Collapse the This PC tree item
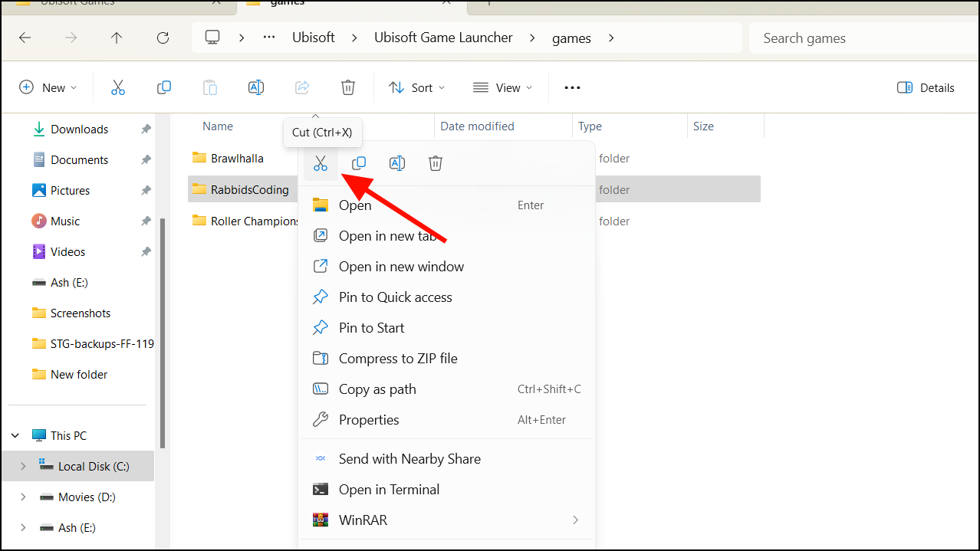The height and width of the screenshot is (551, 980). coord(14,435)
